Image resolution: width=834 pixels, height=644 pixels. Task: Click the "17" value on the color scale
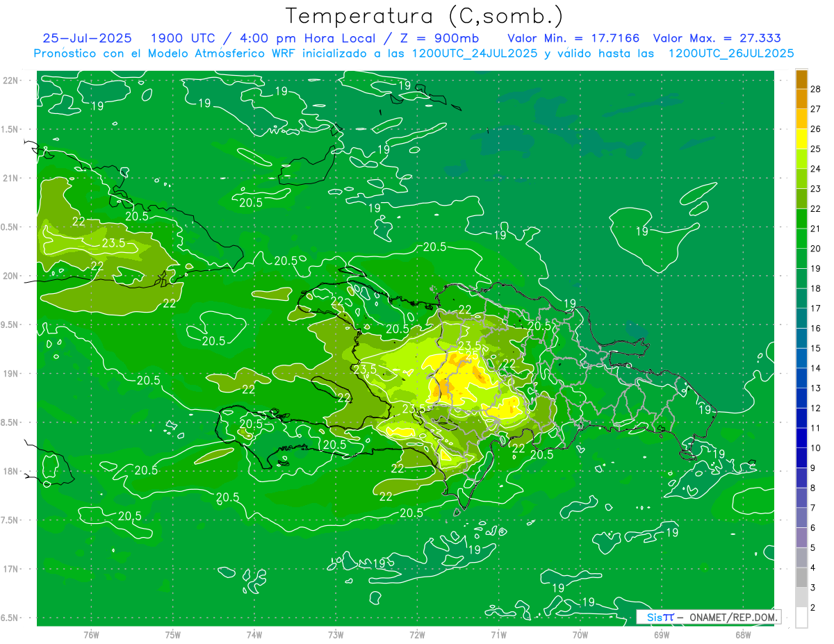(x=816, y=308)
